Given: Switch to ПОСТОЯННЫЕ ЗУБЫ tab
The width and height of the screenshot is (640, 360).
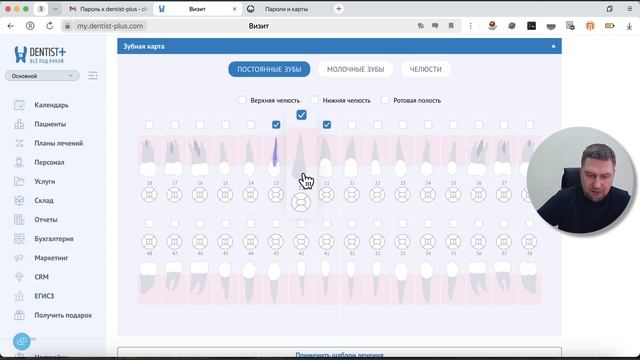Looking at the screenshot, I should 269,69.
